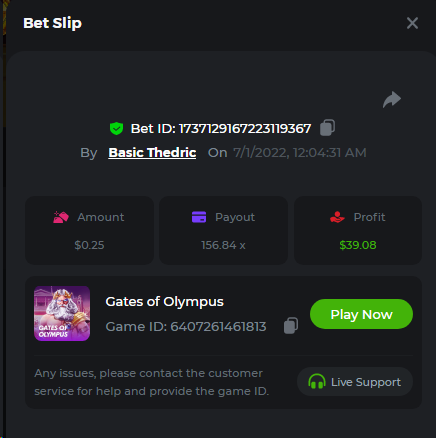Image resolution: width=436 pixels, height=438 pixels.
Task: Click the Gates of Olympus thumbnail
Action: coord(62,313)
